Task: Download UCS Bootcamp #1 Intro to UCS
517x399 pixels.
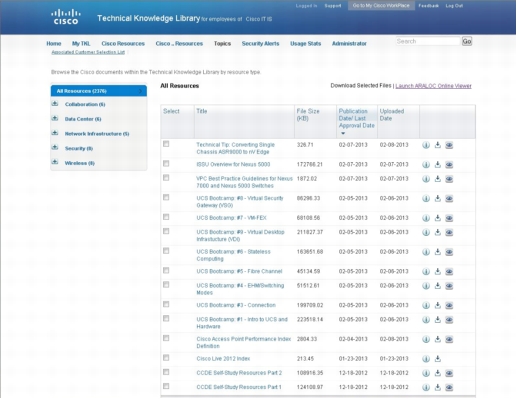Action: pyautogui.click(x=438, y=319)
